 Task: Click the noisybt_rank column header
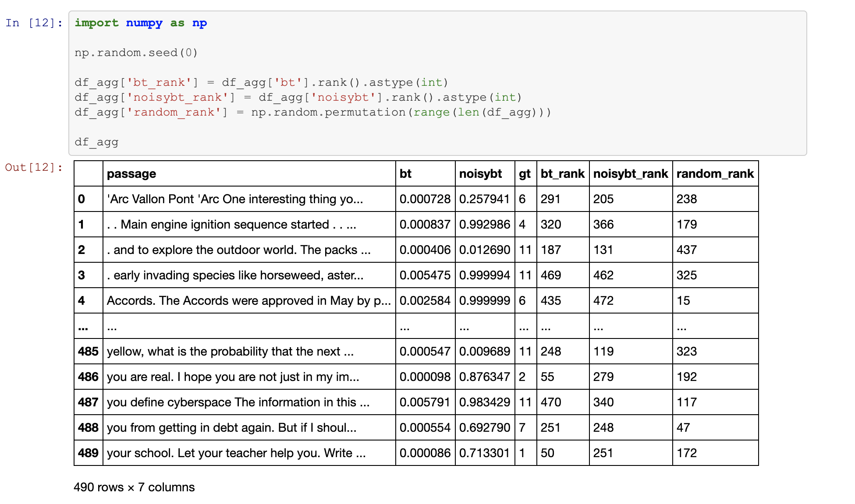[x=630, y=174]
